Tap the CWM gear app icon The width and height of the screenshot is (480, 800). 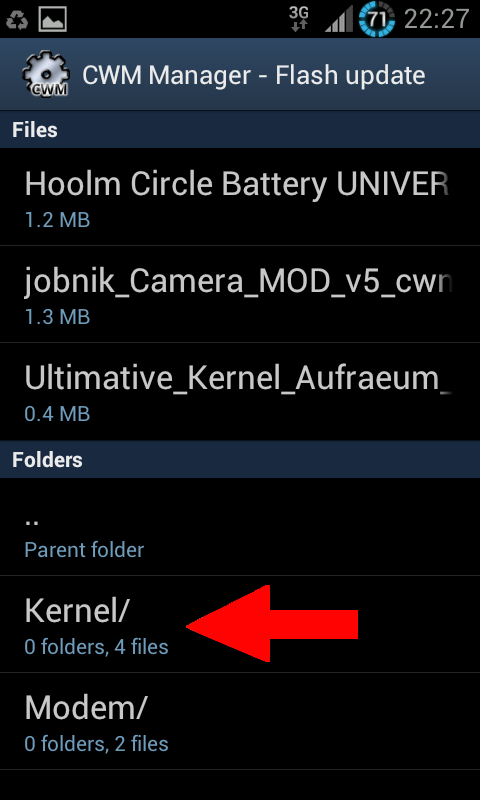[45, 75]
